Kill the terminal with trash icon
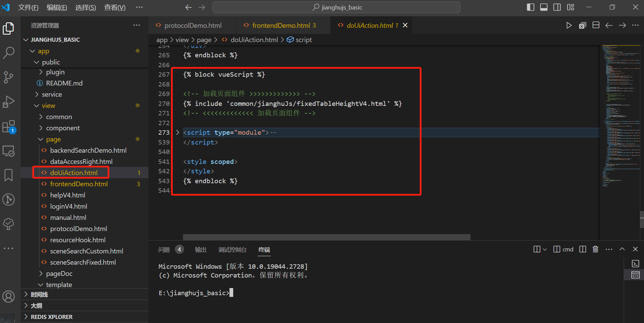 click(x=596, y=249)
